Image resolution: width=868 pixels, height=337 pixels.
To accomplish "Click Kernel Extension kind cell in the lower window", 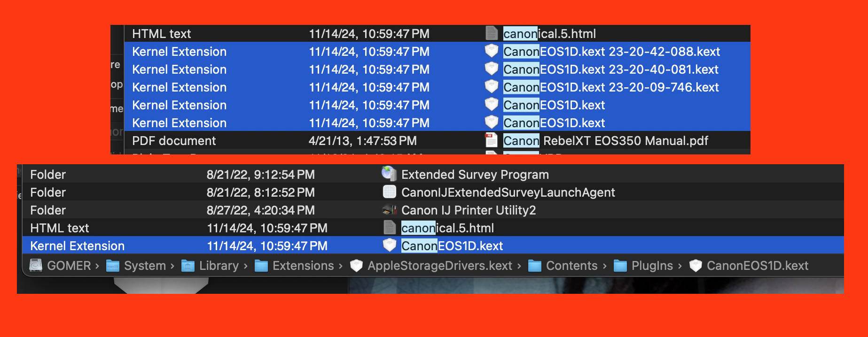I will (78, 246).
